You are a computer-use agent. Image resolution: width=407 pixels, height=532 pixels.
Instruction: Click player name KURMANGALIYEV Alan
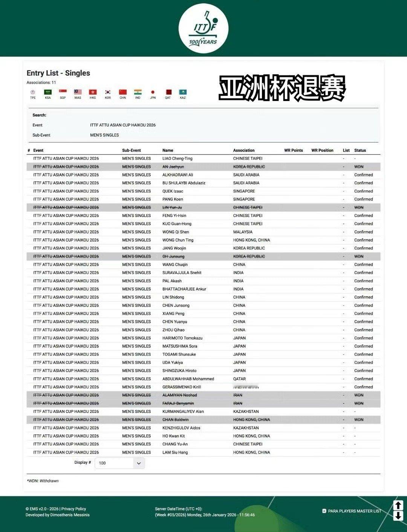[x=183, y=411]
